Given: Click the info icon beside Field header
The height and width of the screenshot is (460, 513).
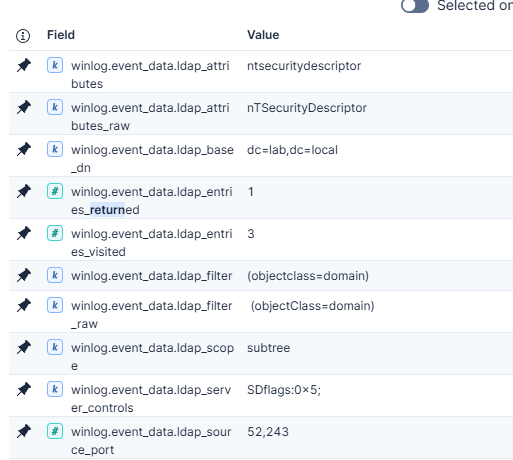Looking at the screenshot, I should coord(23,36).
